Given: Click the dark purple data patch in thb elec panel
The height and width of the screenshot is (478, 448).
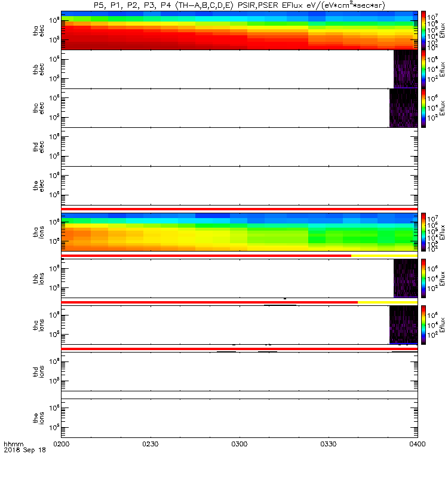Looking at the screenshot, I should pos(406,69).
